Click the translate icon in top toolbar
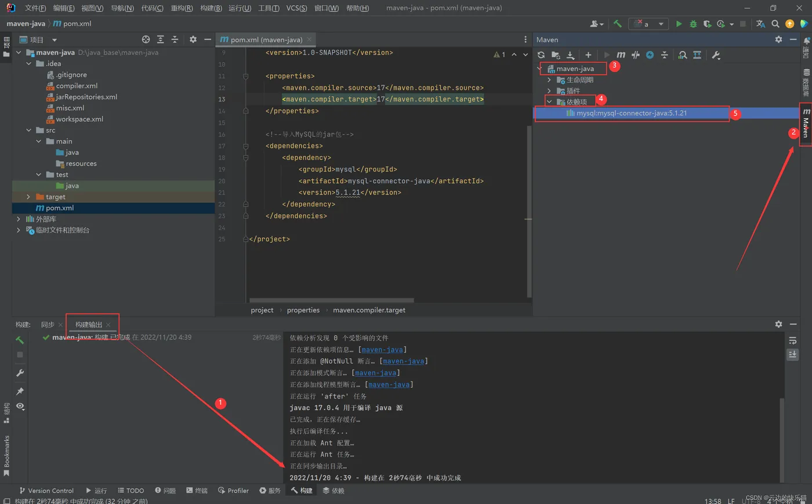Image resolution: width=812 pixels, height=504 pixels. click(760, 24)
